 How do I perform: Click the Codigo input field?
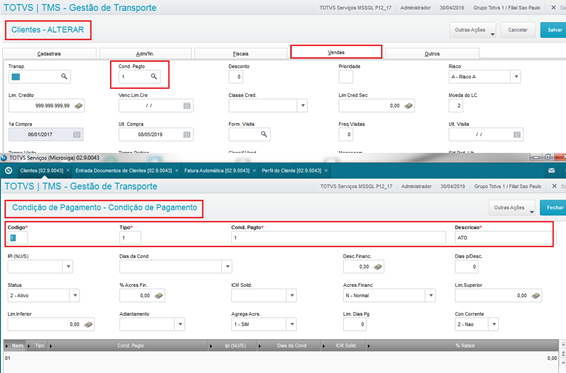pyautogui.click(x=17, y=238)
